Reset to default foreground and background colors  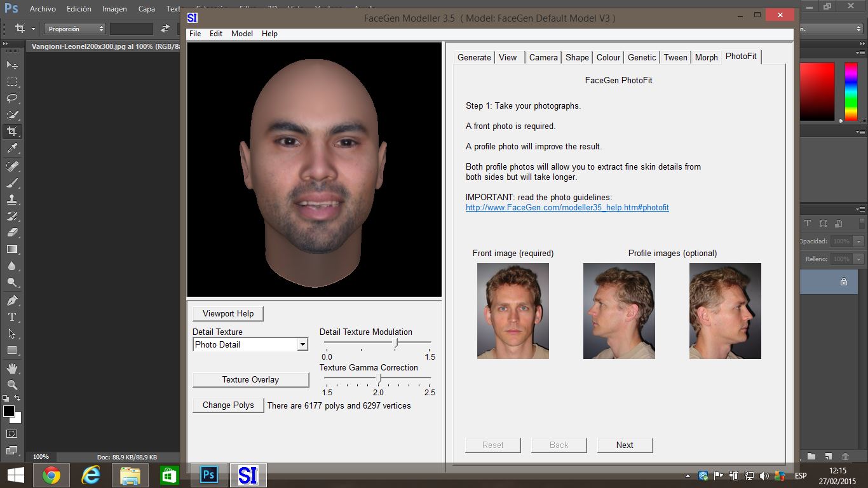tap(6, 398)
